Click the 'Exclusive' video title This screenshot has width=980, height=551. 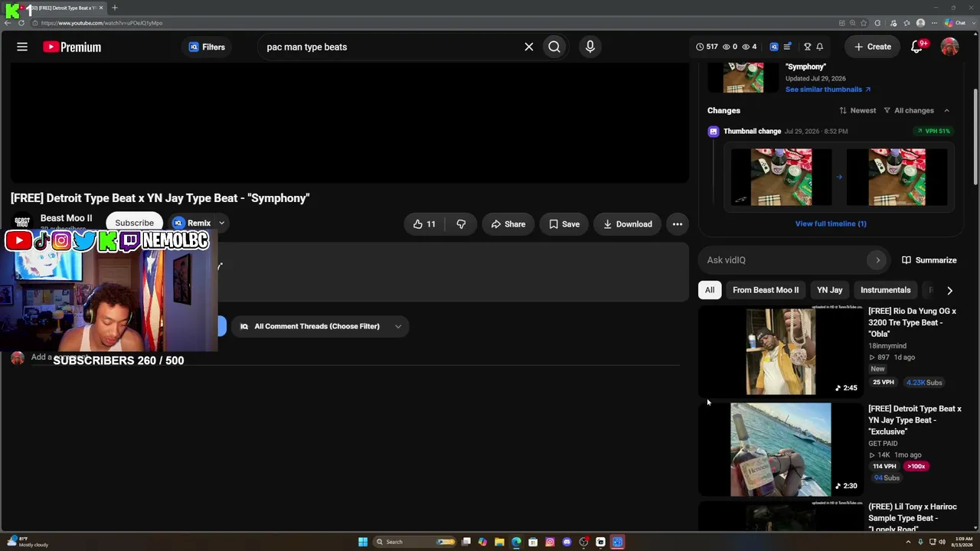point(914,420)
